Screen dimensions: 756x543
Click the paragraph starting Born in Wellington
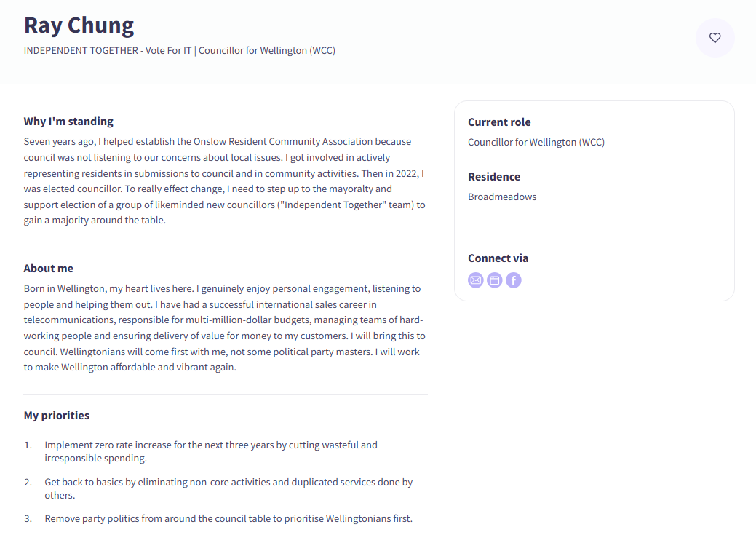tap(224, 328)
